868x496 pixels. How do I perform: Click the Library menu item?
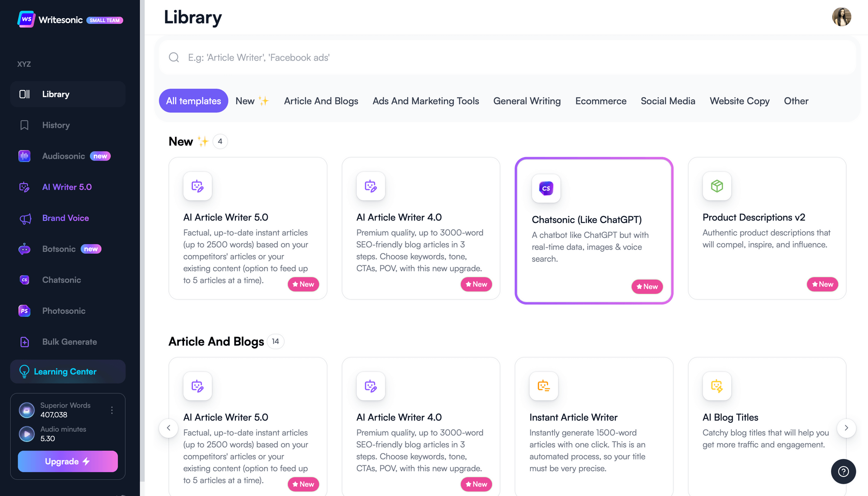(67, 94)
